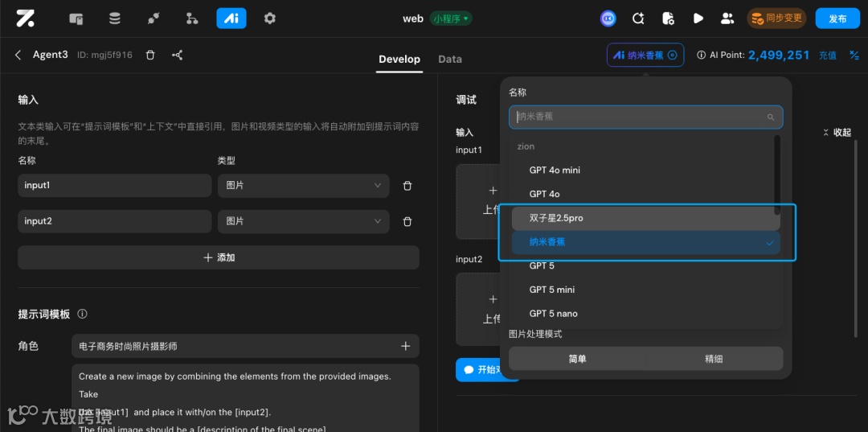Switch to the Develop tab

click(x=399, y=60)
